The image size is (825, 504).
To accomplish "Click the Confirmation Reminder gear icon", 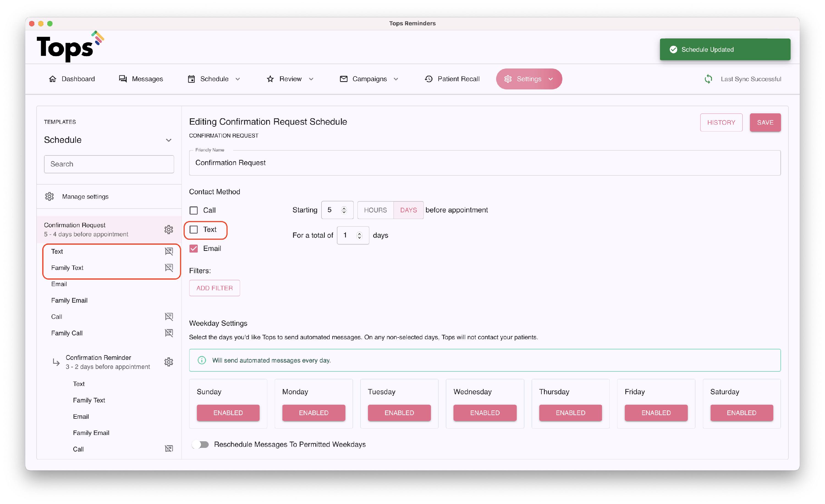I will (168, 362).
